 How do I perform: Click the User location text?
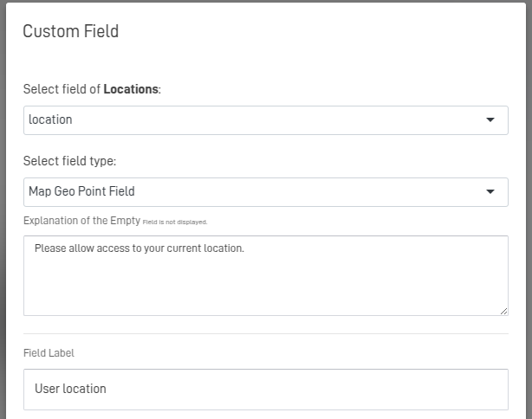pyautogui.click(x=70, y=390)
